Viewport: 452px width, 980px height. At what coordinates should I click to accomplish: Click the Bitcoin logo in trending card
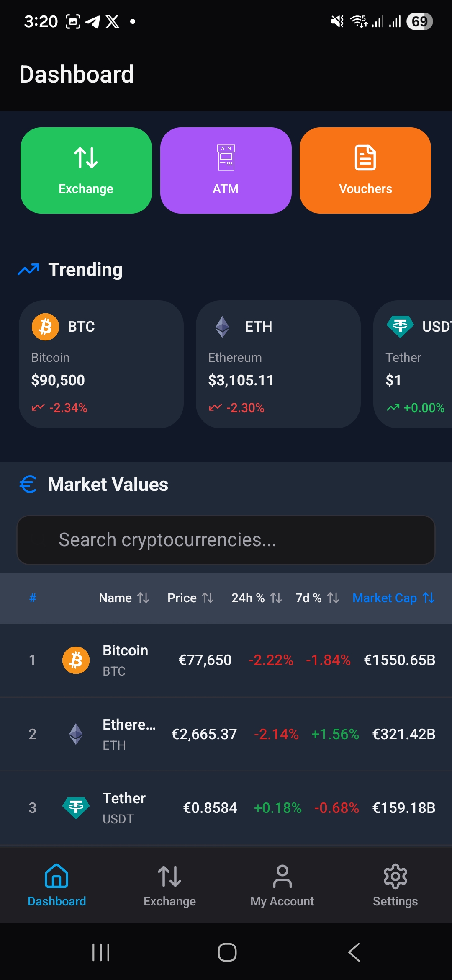(x=46, y=326)
